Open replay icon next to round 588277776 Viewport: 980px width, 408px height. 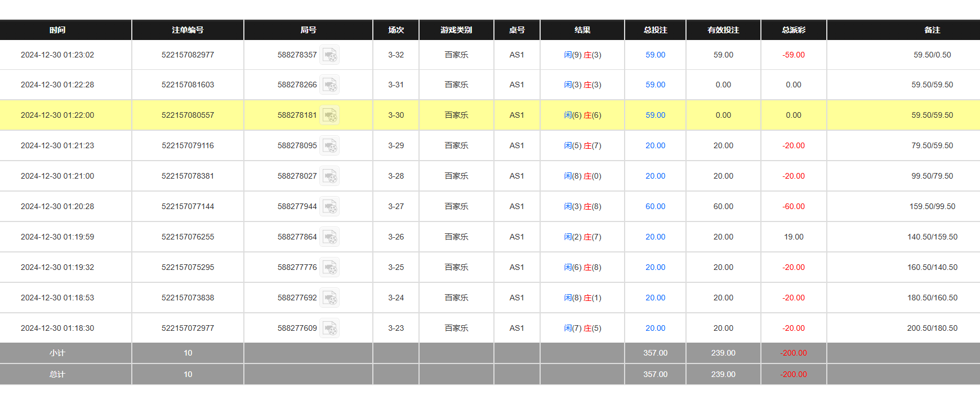(x=329, y=268)
